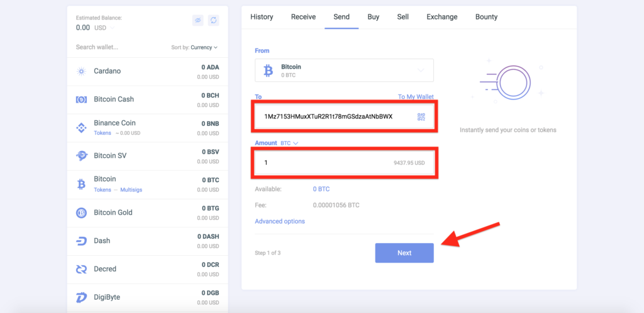This screenshot has height=313, width=644.
Task: Select the Send tab
Action: click(x=341, y=17)
